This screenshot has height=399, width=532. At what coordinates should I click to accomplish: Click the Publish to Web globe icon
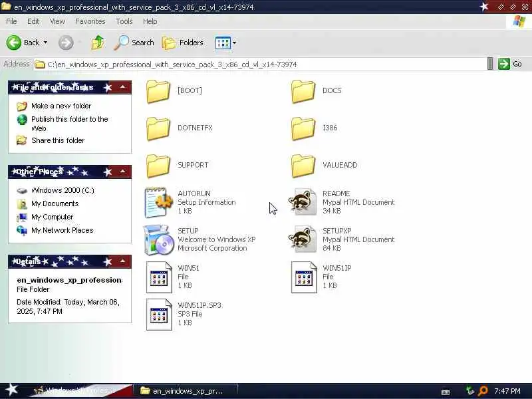tap(22, 120)
